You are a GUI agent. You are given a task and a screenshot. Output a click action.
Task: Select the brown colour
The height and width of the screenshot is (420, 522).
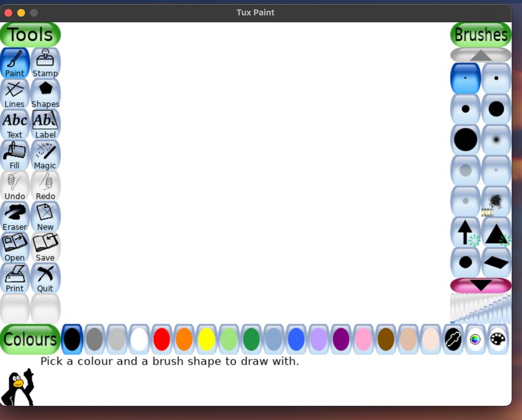point(386,339)
